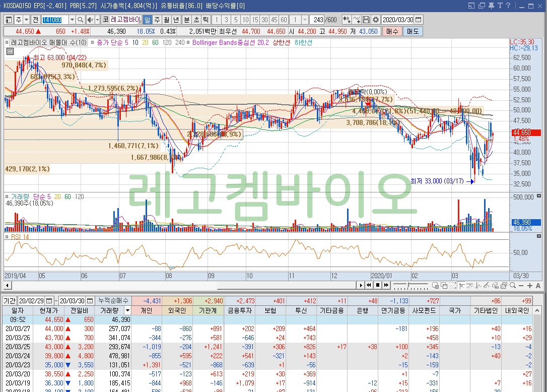Click the 누적순매수 button
The height and width of the screenshot is (392, 547).
(x=113, y=300)
